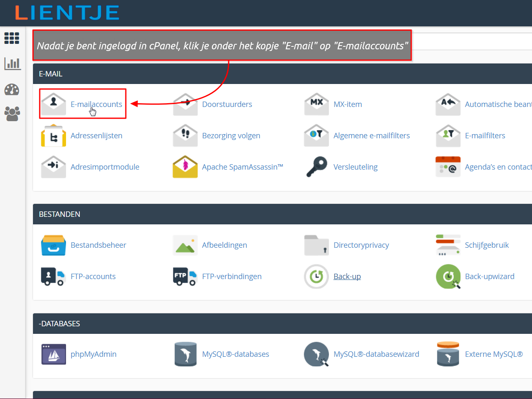
Task: Open statistics bar chart sidebar icon
Action: tap(12, 64)
